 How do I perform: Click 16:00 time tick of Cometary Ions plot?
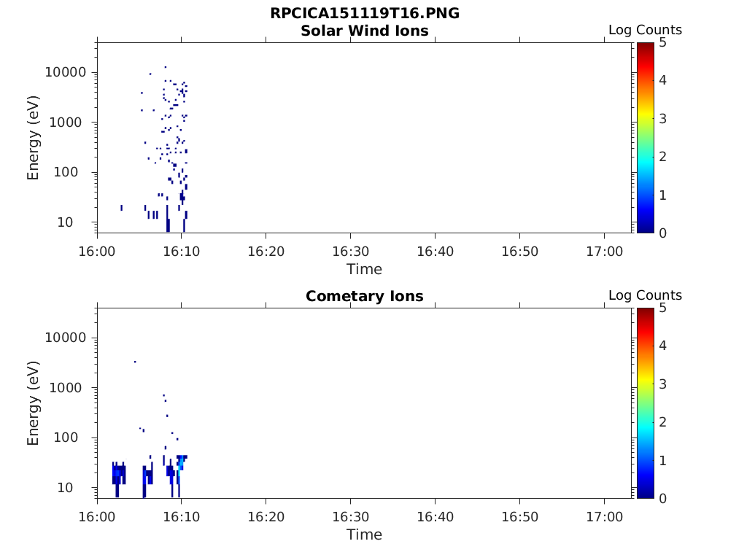pos(97,517)
